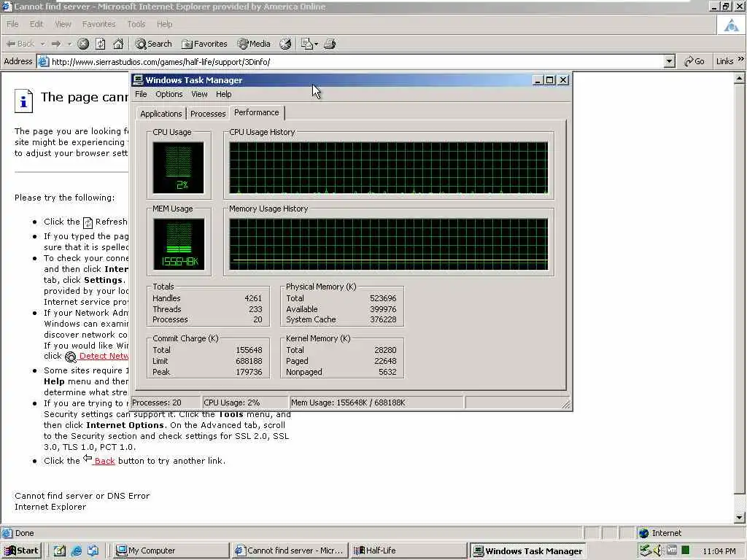
Task: Open the Favorites pane from toolbar
Action: coord(204,44)
